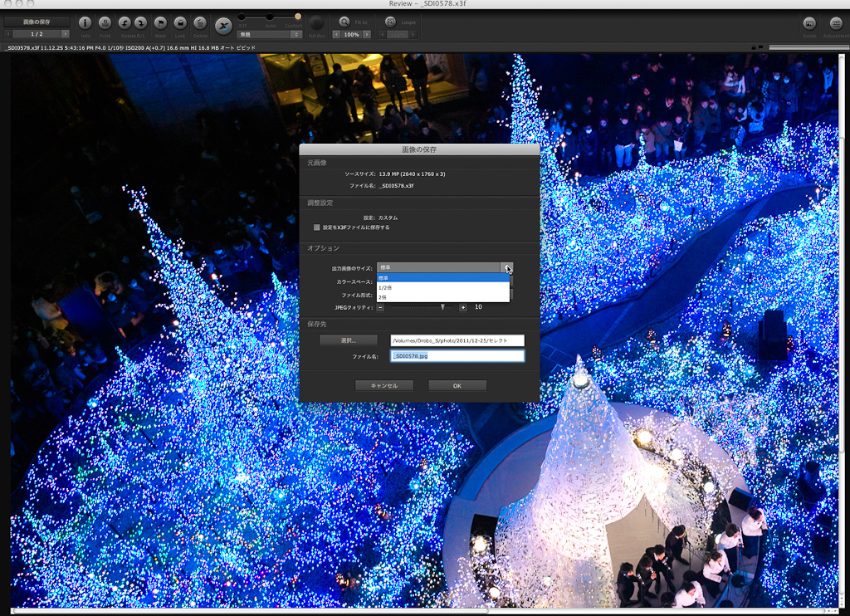Open the 出力画像のサイズ dropdown arrow
The width and height of the screenshot is (850, 616).
pyautogui.click(x=506, y=267)
